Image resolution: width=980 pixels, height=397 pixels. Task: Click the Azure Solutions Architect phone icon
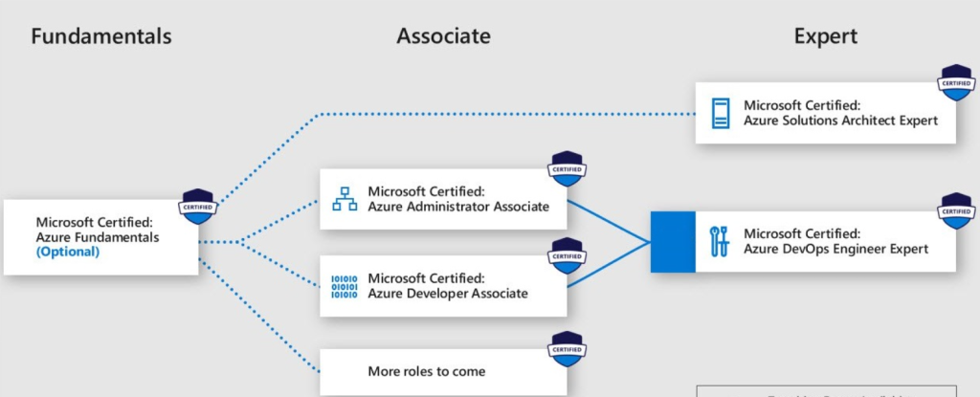(x=720, y=113)
